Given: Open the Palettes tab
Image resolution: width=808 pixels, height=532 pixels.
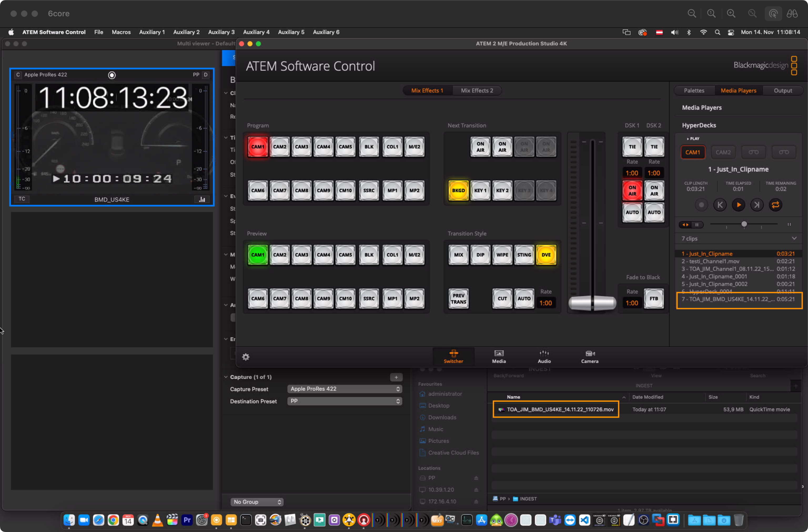Looking at the screenshot, I should (694, 91).
